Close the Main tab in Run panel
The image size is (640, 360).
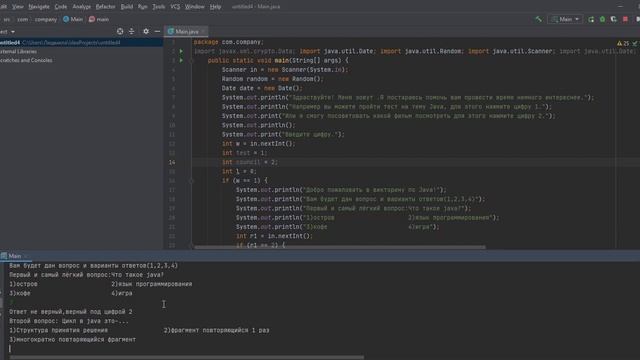pos(26,256)
